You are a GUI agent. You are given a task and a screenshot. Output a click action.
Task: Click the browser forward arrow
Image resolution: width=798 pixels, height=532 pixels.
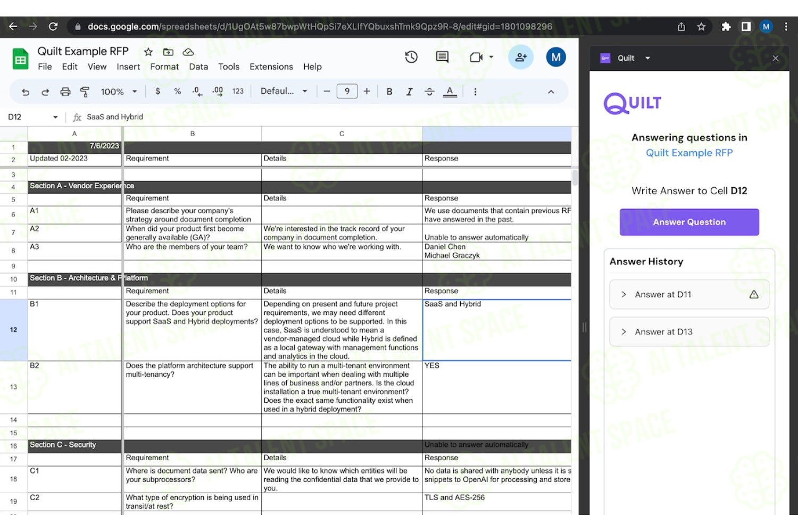(33, 27)
